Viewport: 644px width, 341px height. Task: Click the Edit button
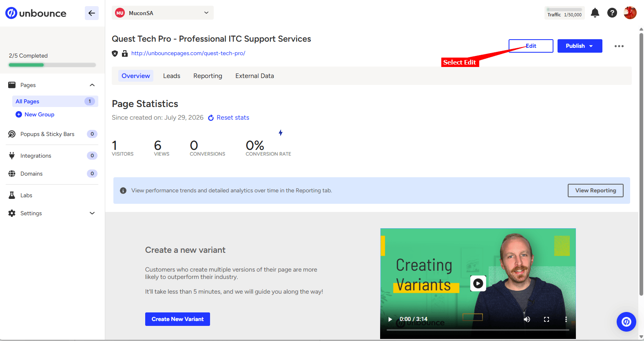point(531,46)
